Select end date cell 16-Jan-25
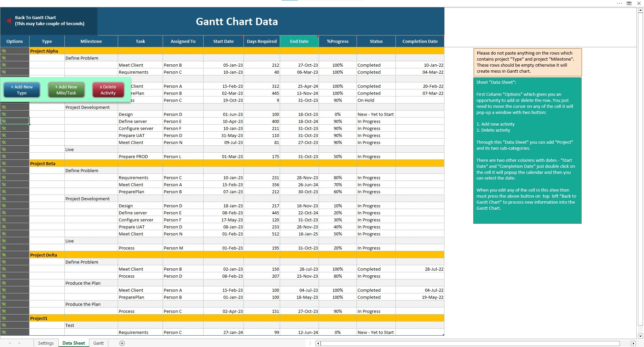The width and height of the screenshot is (644, 347). coord(299,234)
